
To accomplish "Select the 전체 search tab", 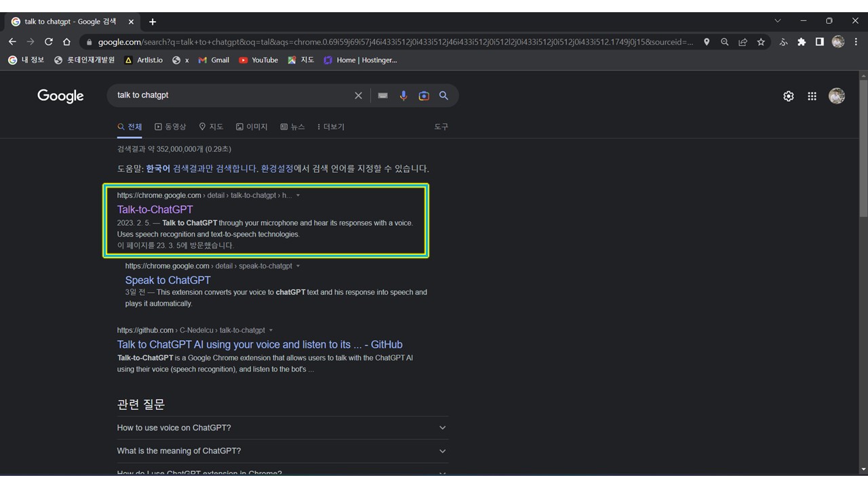I will pos(130,127).
